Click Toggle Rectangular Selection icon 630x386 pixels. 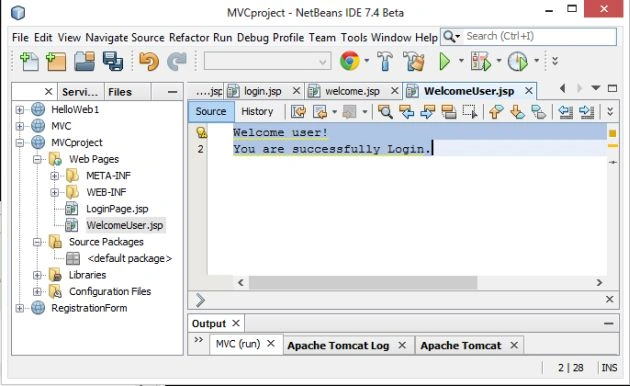470,112
